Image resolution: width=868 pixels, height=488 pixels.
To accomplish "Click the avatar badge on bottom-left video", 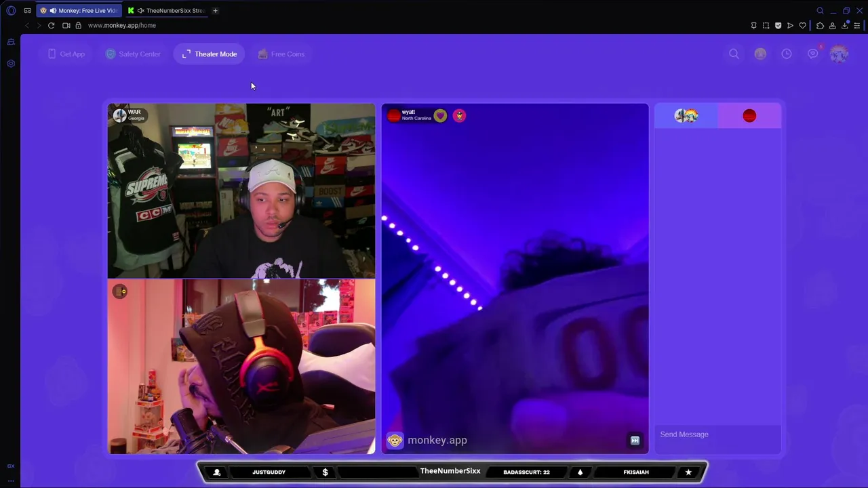I will tap(120, 291).
